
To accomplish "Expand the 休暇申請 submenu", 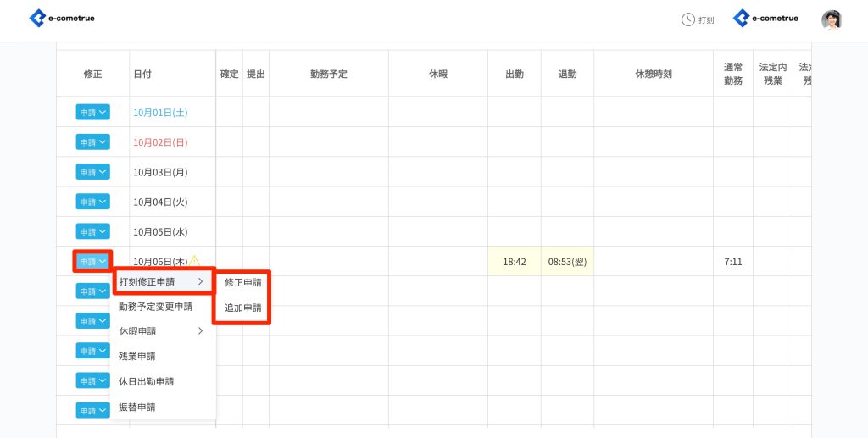I will point(161,331).
